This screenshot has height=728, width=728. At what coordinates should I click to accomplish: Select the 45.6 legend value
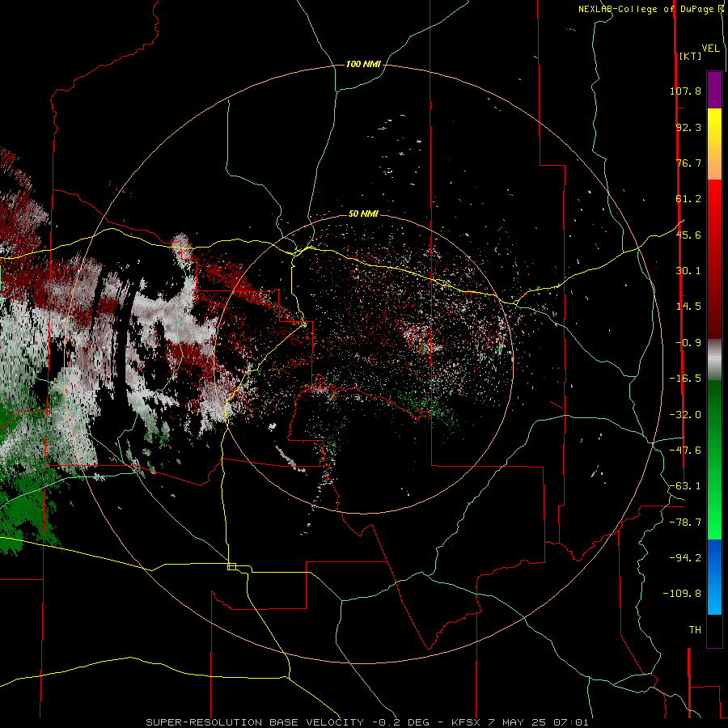click(688, 235)
